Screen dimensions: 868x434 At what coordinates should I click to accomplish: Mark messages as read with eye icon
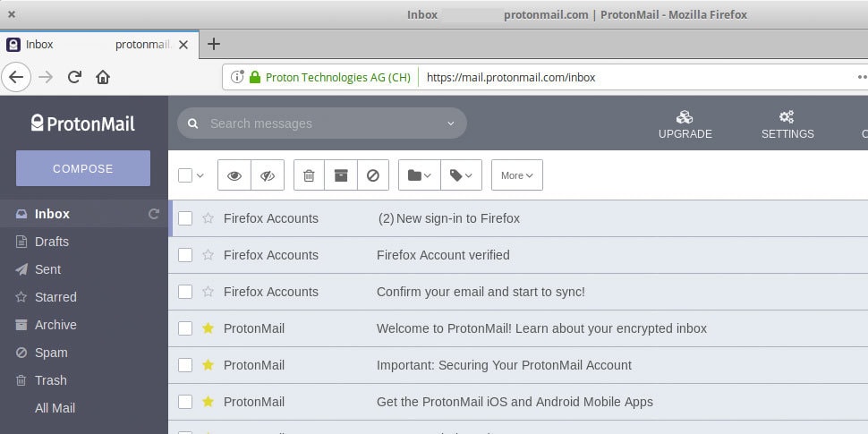(x=234, y=175)
